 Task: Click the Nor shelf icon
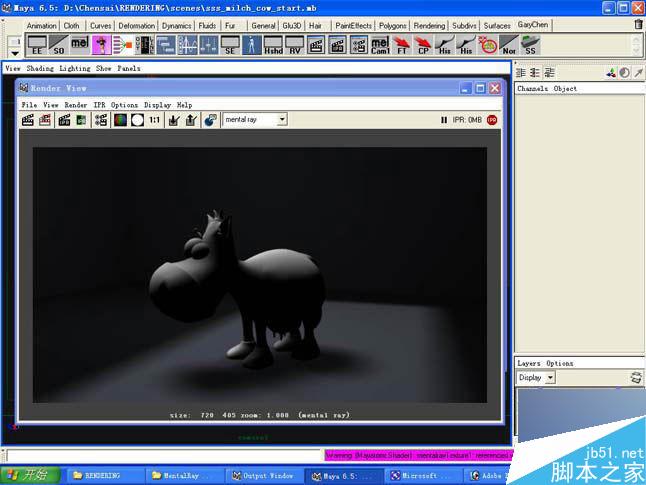[x=509, y=45]
